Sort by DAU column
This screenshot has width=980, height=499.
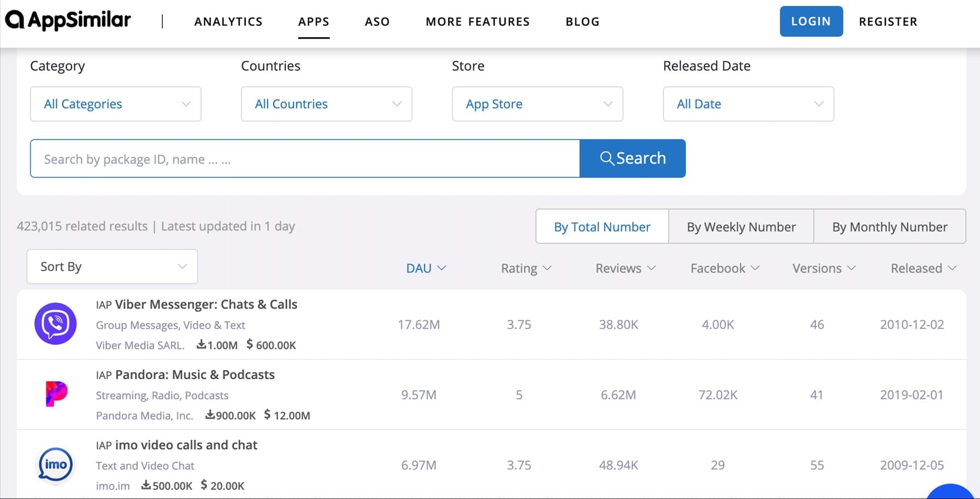point(426,268)
